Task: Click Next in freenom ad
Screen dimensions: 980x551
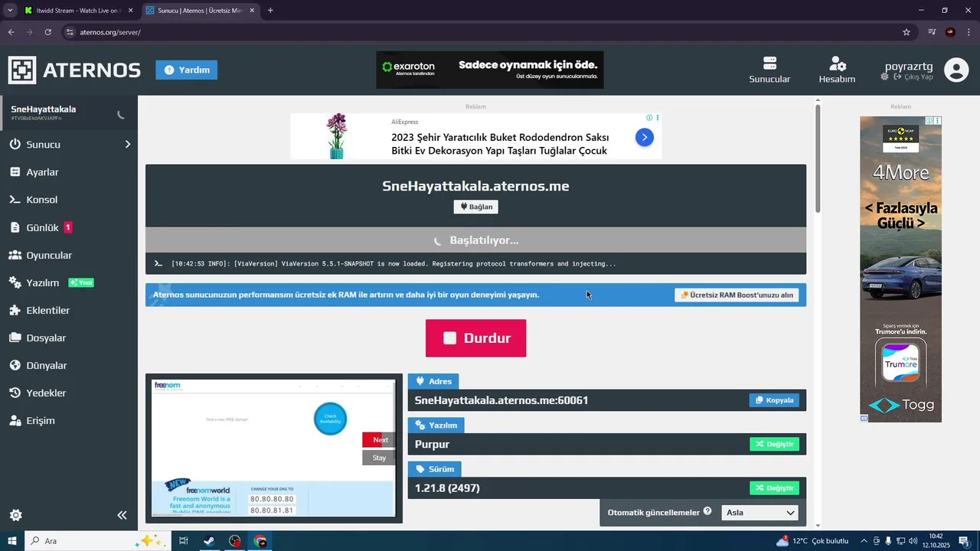Action: [x=379, y=440]
